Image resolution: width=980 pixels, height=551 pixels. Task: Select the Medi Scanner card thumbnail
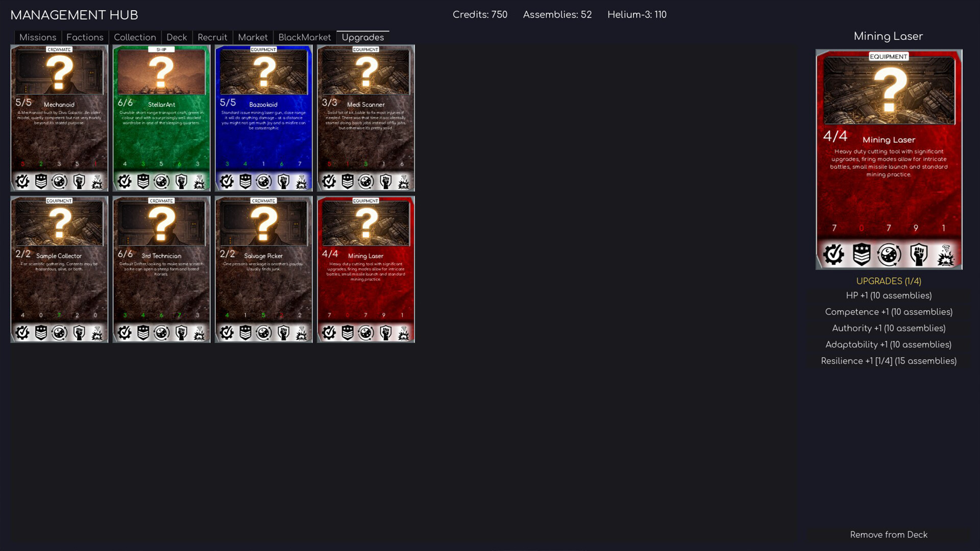pos(365,117)
